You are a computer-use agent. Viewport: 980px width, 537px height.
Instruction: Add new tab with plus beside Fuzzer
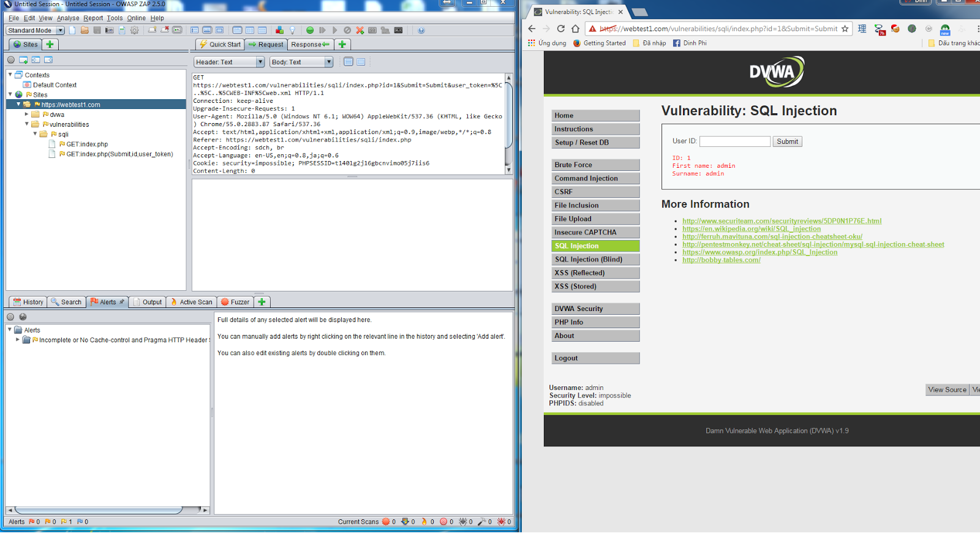(x=262, y=302)
